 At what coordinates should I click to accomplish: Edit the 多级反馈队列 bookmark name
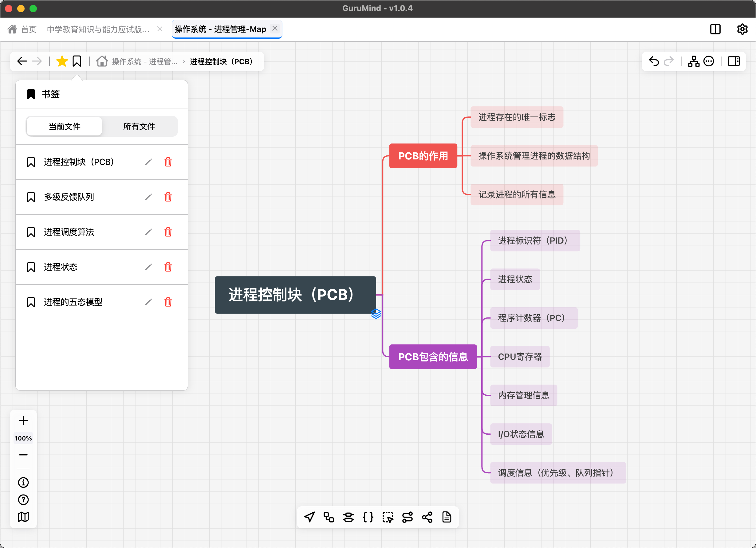(x=148, y=197)
